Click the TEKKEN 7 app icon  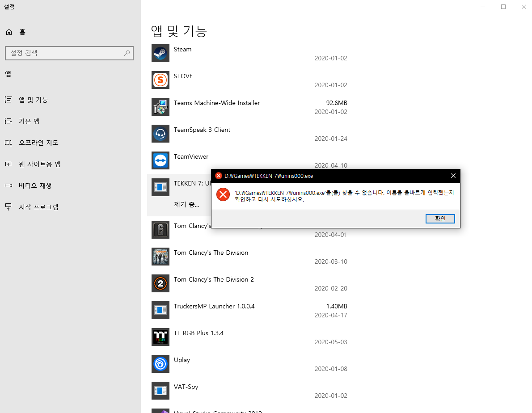160,187
